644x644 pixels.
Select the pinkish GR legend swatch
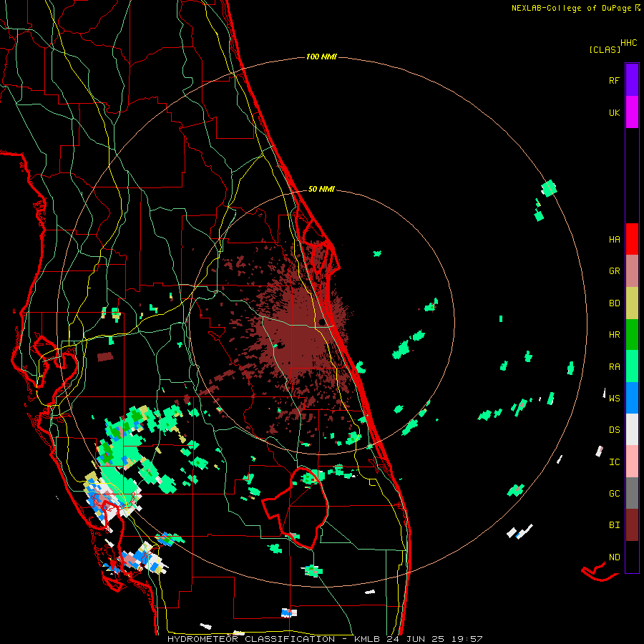click(632, 271)
